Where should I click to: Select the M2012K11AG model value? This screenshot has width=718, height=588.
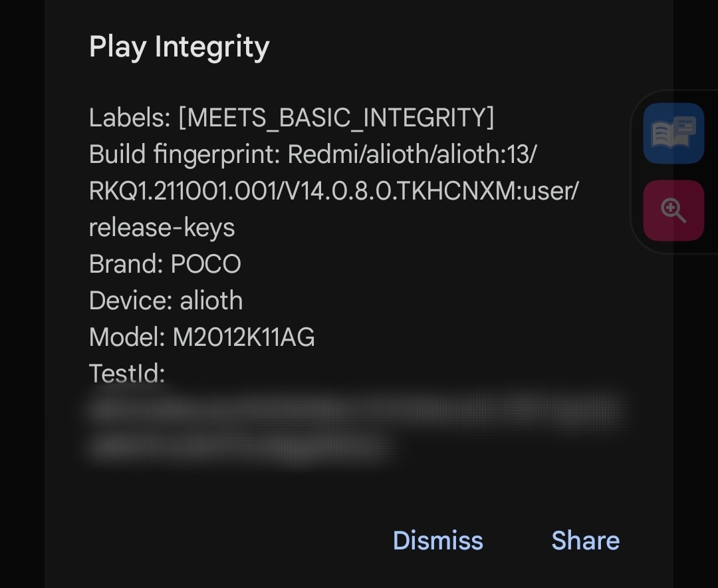pos(243,337)
